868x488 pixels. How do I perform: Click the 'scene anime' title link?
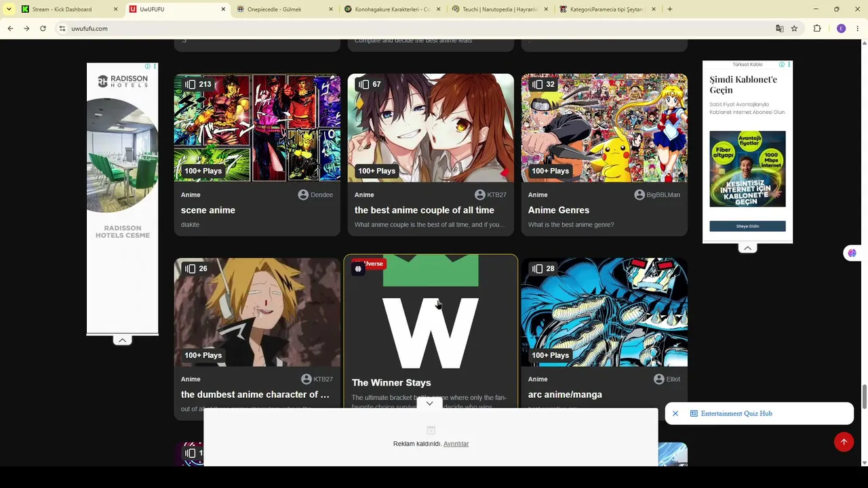tap(208, 210)
